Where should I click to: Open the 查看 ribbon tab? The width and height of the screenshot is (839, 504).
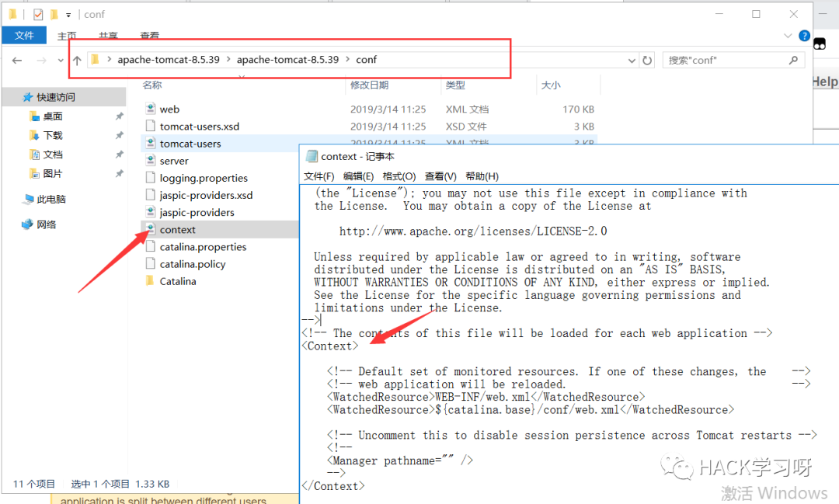[x=149, y=36]
